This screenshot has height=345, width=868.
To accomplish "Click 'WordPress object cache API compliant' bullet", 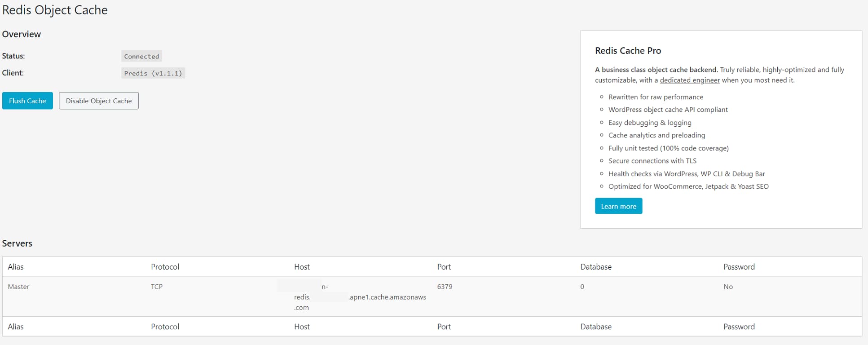I will (x=668, y=110).
